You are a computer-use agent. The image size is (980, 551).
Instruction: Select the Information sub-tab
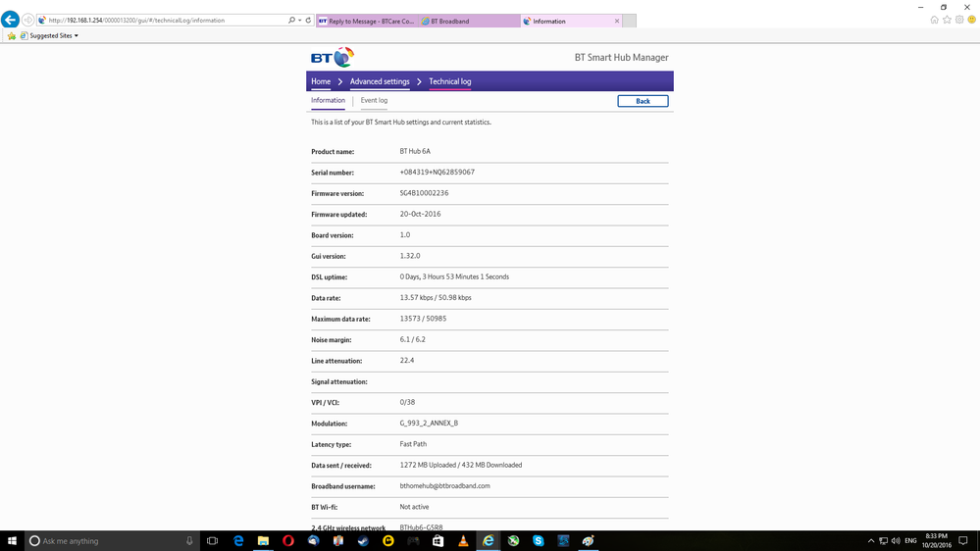(x=328, y=101)
